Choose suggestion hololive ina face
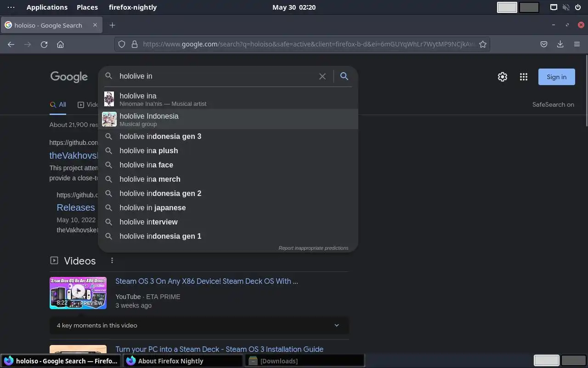588x368 pixels. click(228, 165)
